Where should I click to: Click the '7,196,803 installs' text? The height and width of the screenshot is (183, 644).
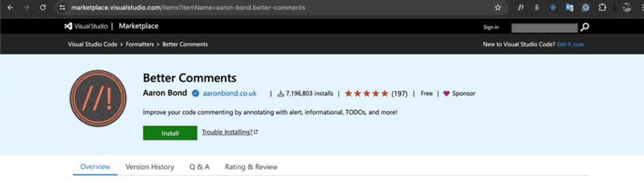[x=309, y=93]
